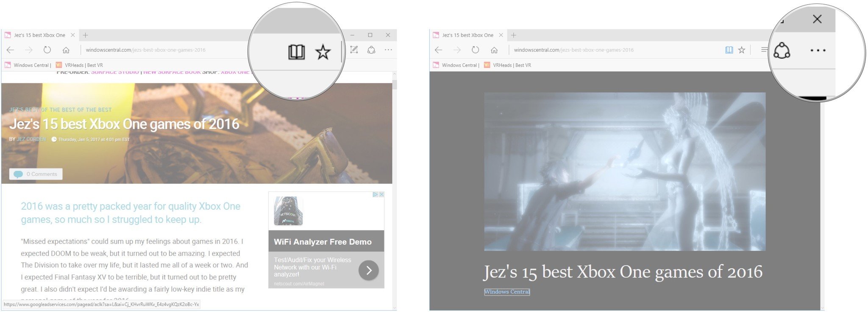Click the Final Fantasy image in reading view

625,171
